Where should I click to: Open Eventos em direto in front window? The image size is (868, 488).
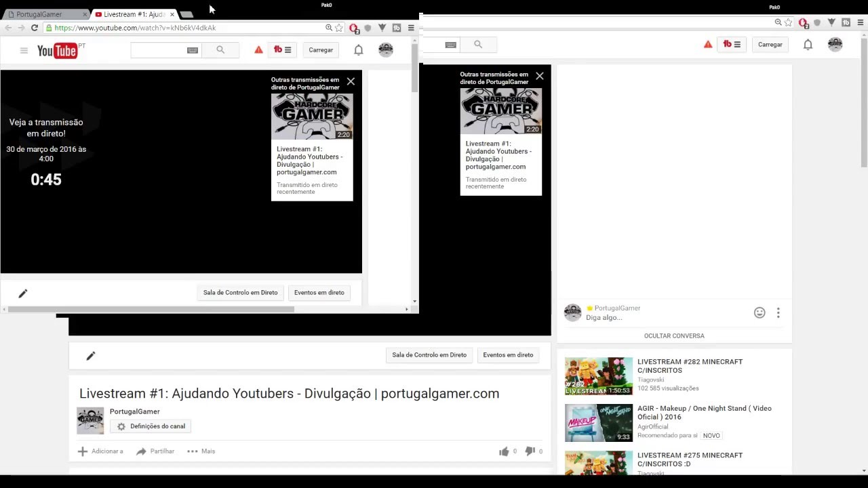[319, 293]
